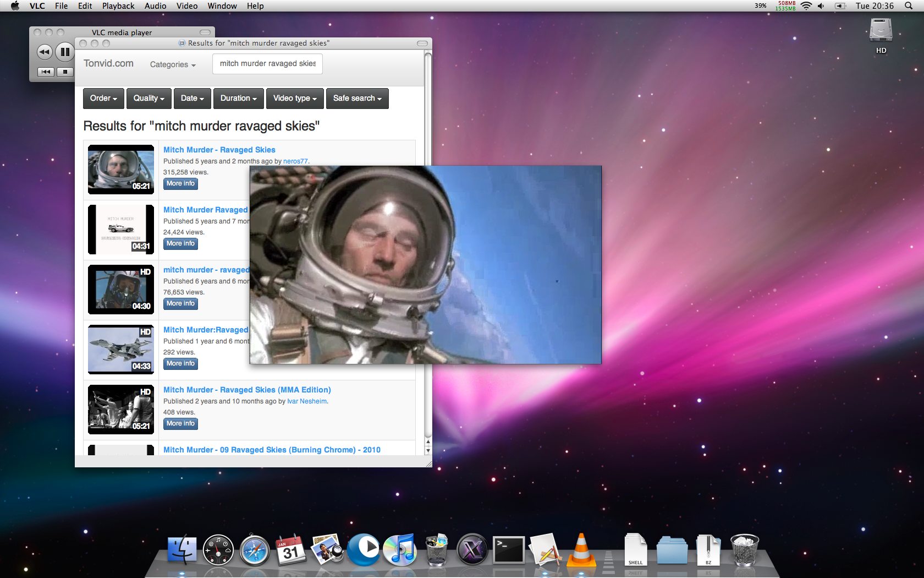This screenshot has height=578, width=924.
Task: Open the X11 app icon in Dock
Action: click(472, 549)
